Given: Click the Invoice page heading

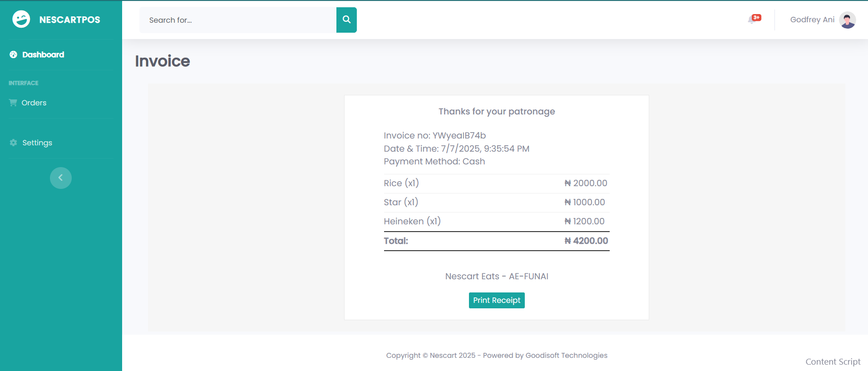Looking at the screenshot, I should 163,61.
